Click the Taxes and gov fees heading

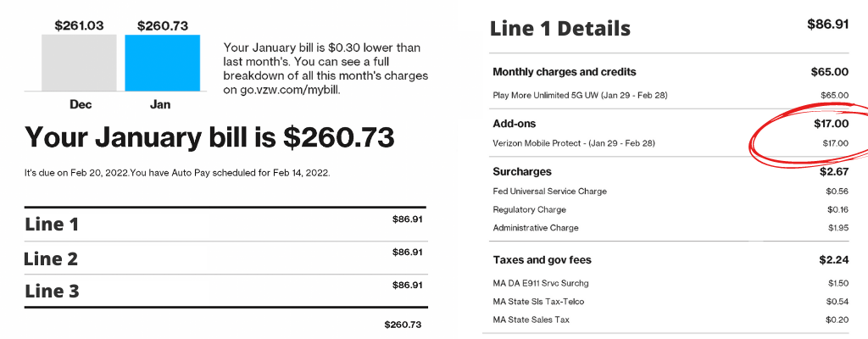[542, 260]
